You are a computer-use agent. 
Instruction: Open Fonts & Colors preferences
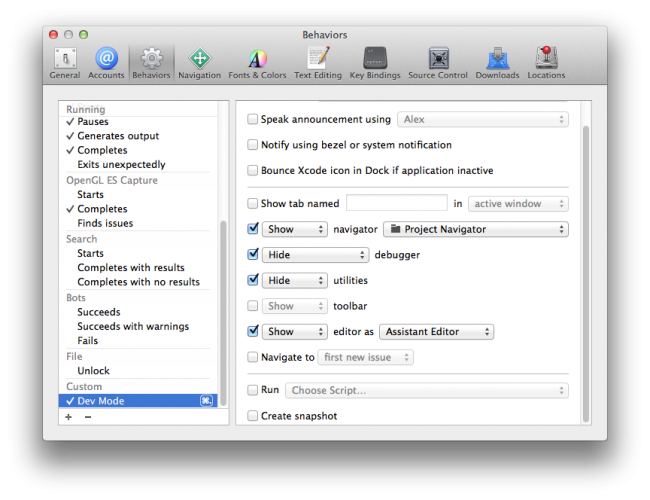click(x=257, y=63)
